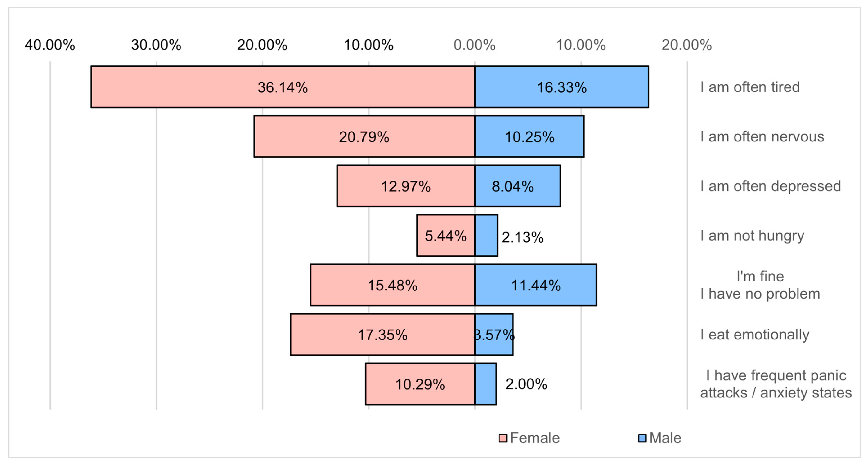Select the 12.97% female depressed bar
The image size is (868, 464).
pyautogui.click(x=406, y=186)
